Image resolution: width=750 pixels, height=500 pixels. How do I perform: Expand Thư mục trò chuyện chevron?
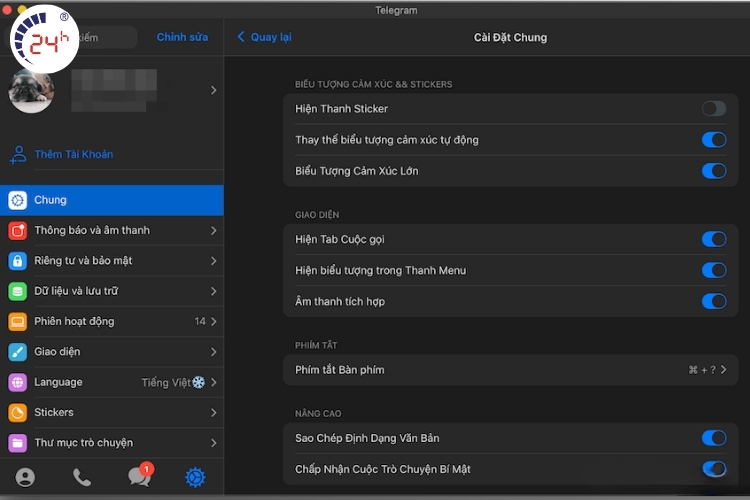click(x=214, y=443)
